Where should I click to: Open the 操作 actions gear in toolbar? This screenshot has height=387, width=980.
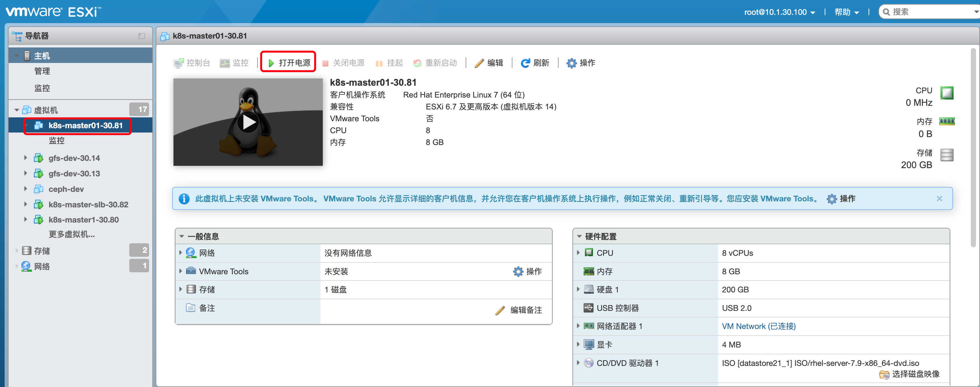point(581,63)
